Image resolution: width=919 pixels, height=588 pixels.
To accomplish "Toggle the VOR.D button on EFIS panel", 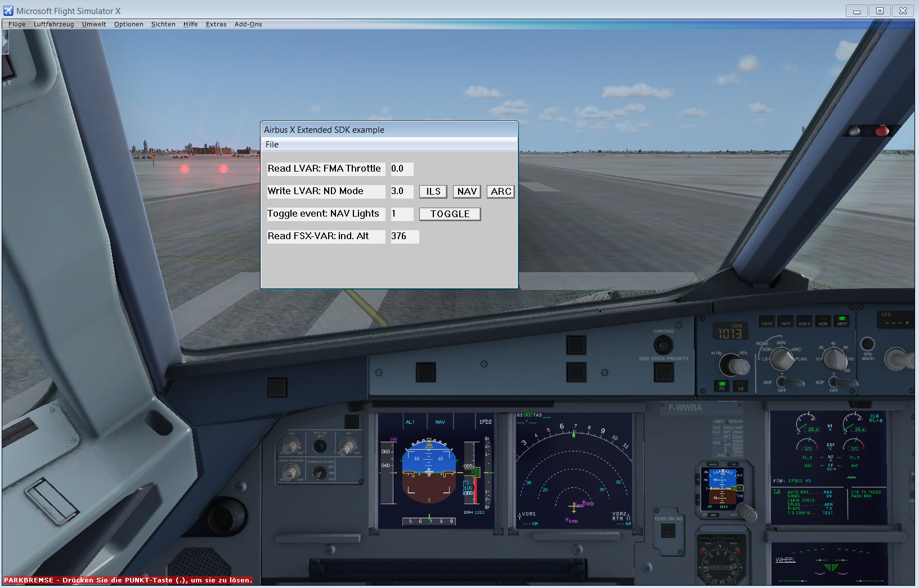I will coord(804,322).
